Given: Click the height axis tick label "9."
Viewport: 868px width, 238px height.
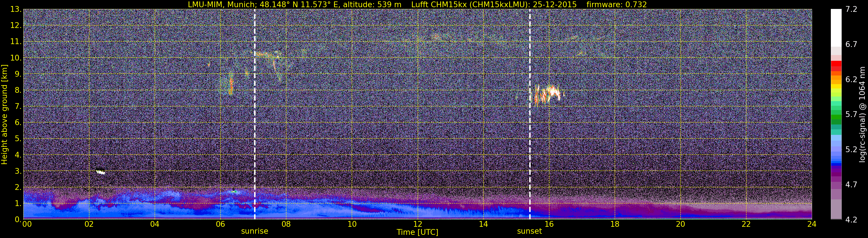Looking at the screenshot, I should pyautogui.click(x=18, y=74).
